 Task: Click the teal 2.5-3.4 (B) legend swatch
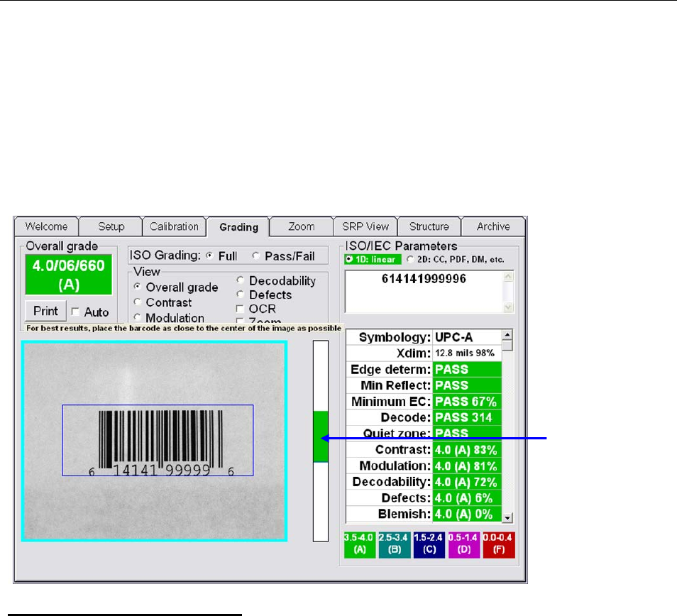click(394, 545)
